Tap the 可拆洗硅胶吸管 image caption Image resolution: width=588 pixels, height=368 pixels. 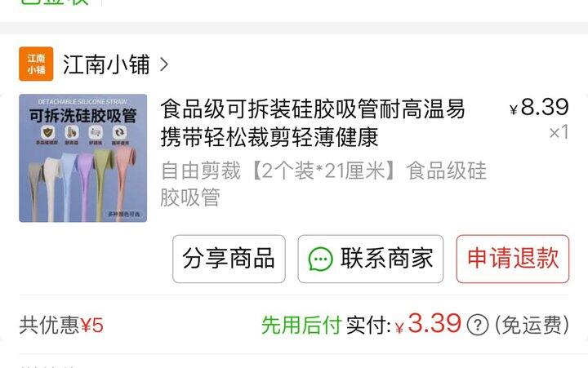point(82,116)
